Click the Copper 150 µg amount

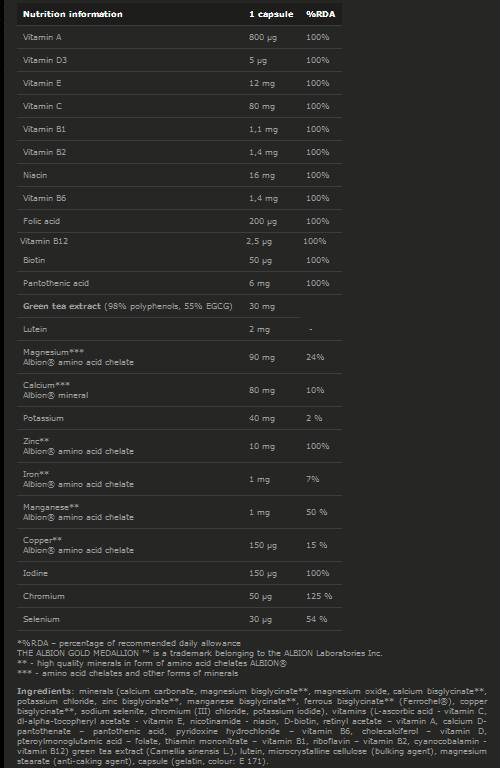coord(262,546)
